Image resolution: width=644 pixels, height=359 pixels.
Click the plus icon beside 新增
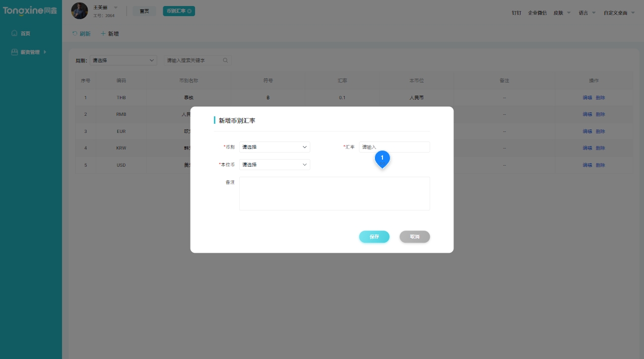point(103,34)
